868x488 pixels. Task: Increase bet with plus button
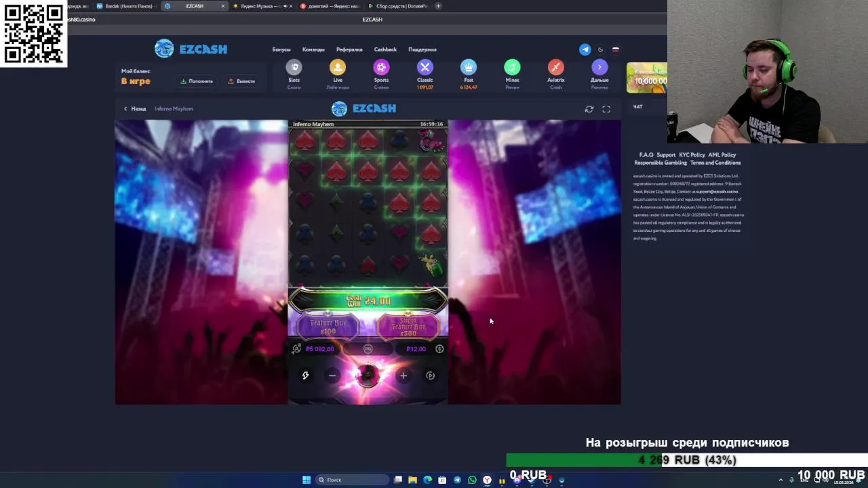[403, 375]
